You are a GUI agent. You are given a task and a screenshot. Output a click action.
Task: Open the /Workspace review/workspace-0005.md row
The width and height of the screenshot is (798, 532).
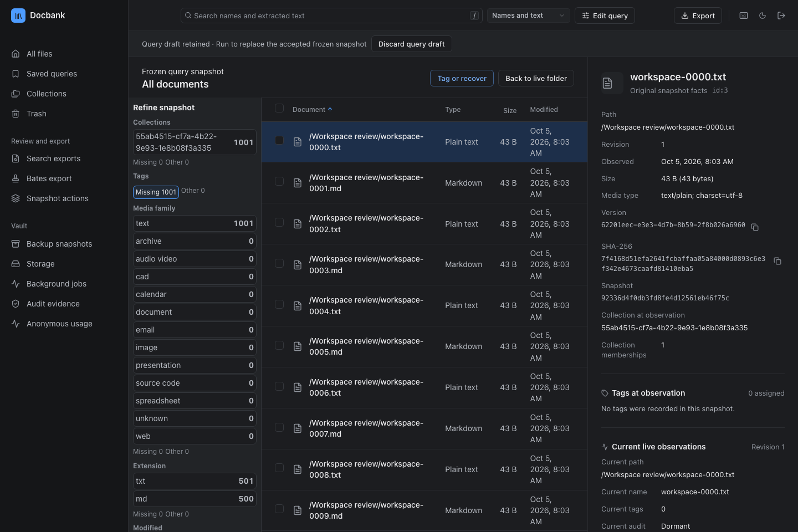[x=424, y=346]
